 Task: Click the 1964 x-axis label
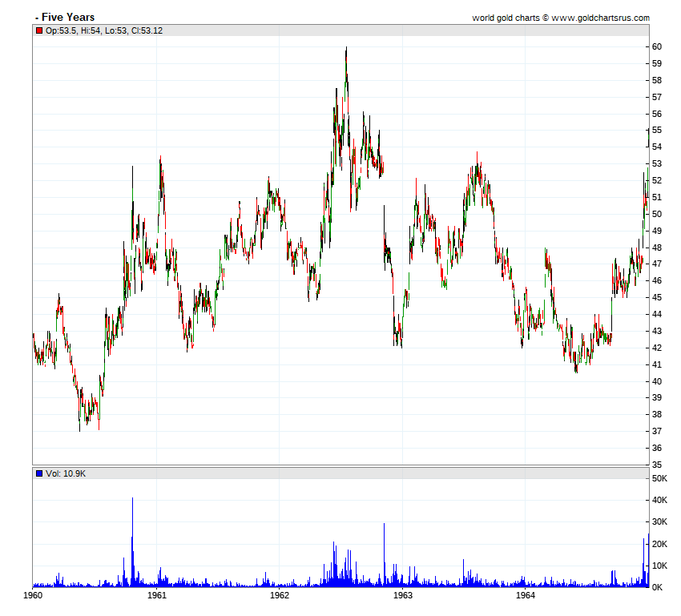[x=525, y=594]
